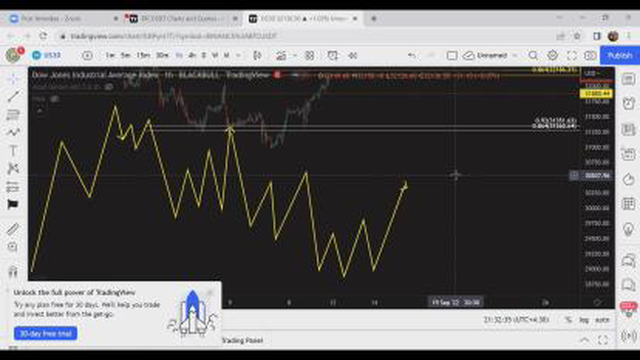Select the ruler measure tool

click(13, 229)
